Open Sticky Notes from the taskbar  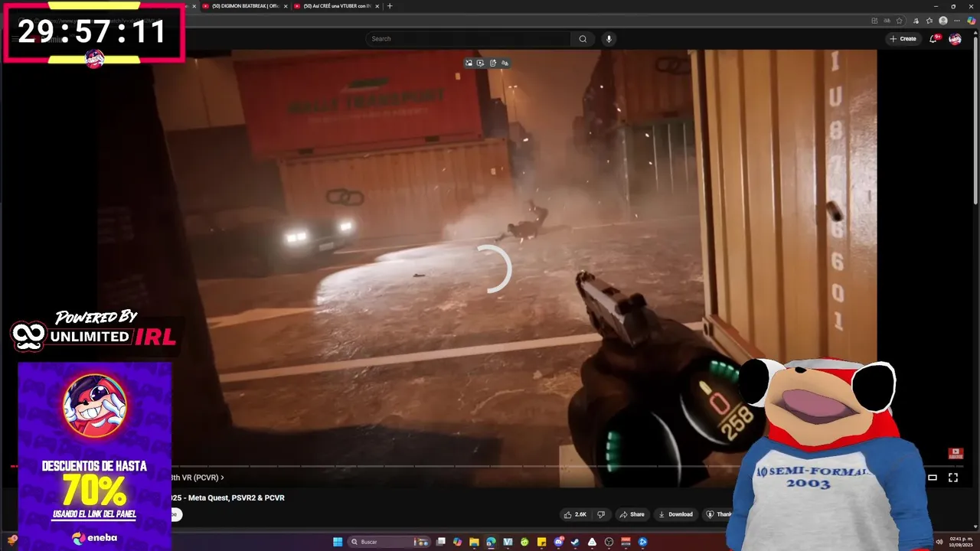point(541,542)
